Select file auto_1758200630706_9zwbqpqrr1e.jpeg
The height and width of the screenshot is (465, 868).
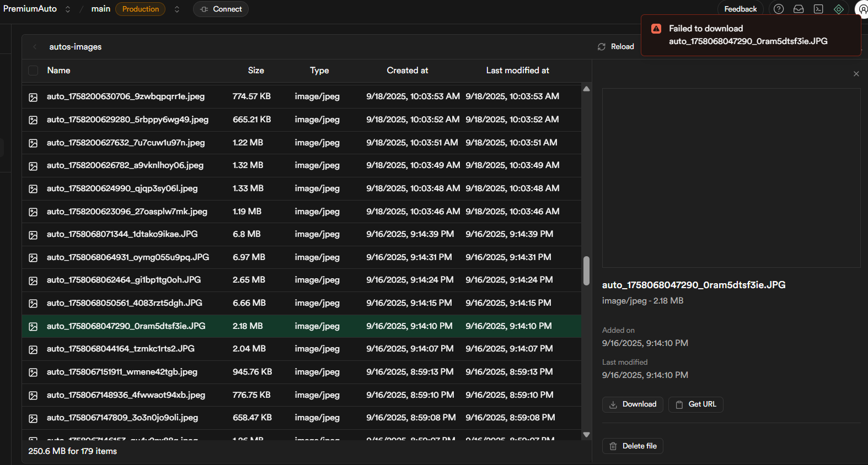click(x=126, y=96)
